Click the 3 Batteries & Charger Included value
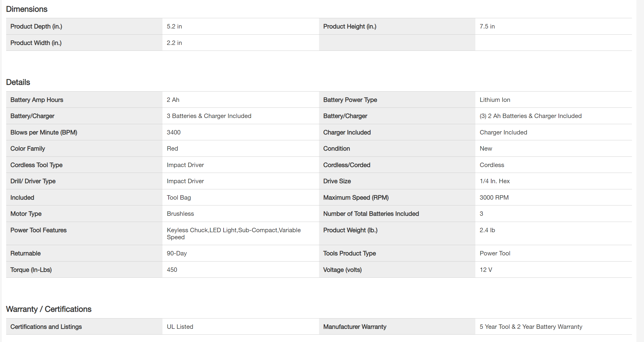The width and height of the screenshot is (644, 342). click(209, 116)
